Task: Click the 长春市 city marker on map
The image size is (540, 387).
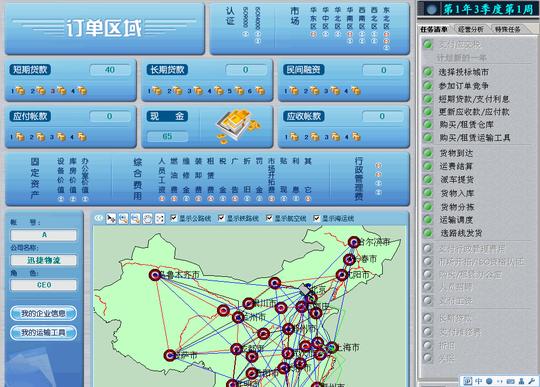Action: (349, 259)
